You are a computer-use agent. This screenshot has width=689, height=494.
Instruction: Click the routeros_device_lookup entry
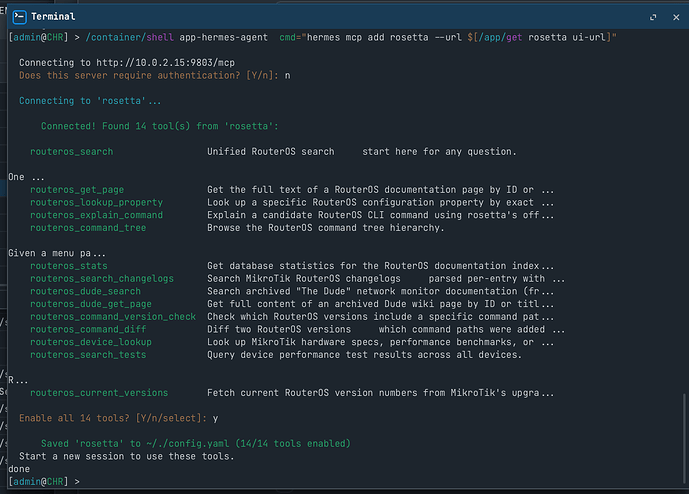(x=91, y=342)
